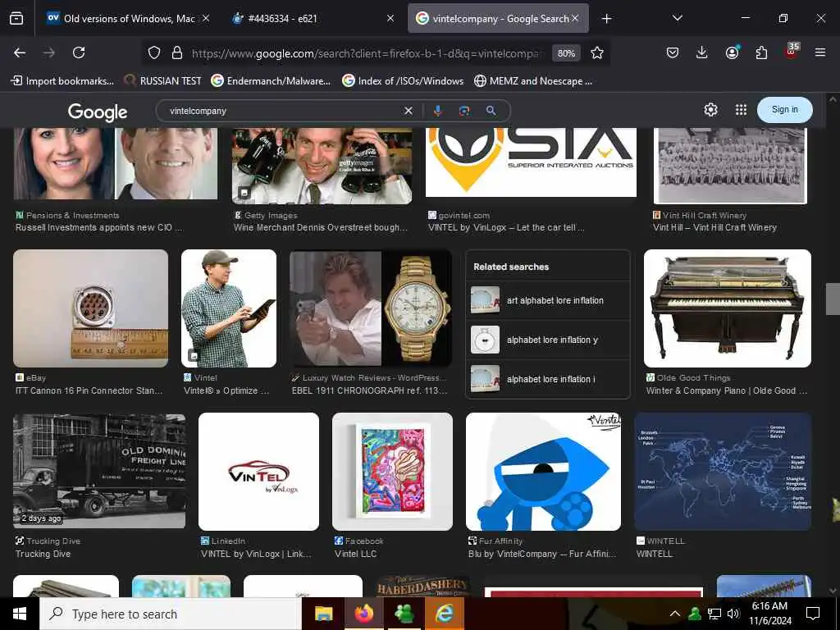Click the Firefox address bar URL
The image size is (840, 630).
click(367, 53)
